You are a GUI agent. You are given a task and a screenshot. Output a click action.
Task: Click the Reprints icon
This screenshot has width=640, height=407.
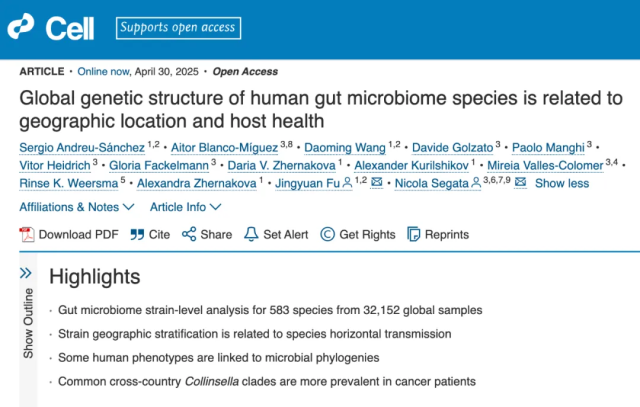[x=413, y=234]
